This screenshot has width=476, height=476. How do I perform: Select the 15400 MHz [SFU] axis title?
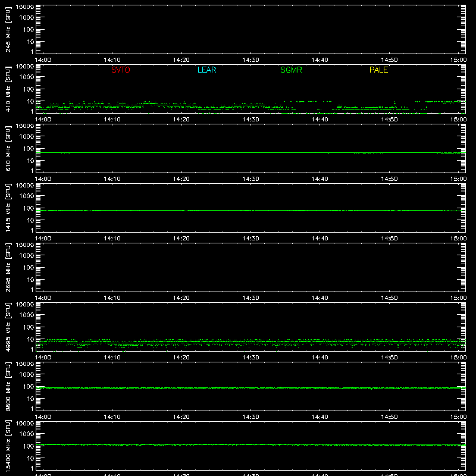[x=8, y=446]
